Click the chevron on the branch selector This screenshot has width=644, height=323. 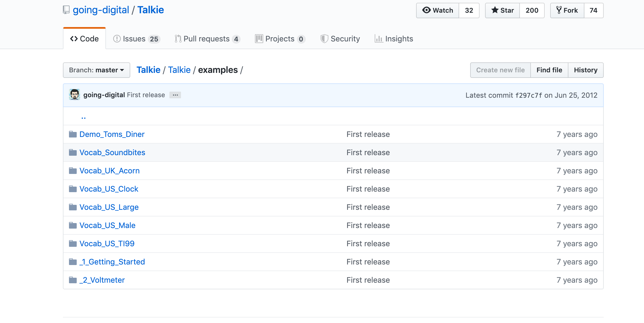(122, 70)
